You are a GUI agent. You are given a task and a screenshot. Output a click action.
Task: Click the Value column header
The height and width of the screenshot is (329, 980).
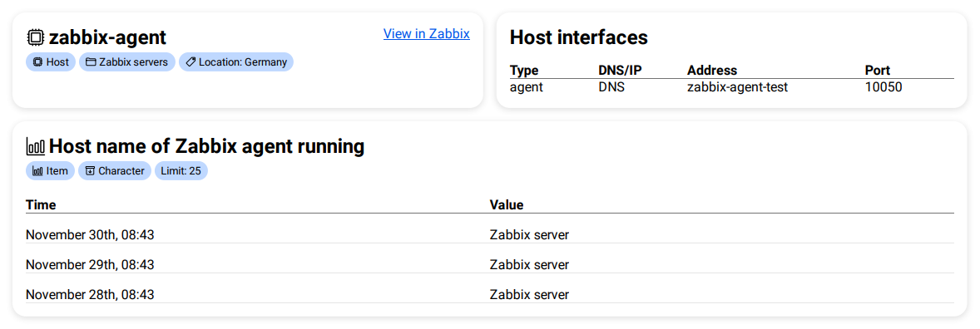tap(507, 204)
